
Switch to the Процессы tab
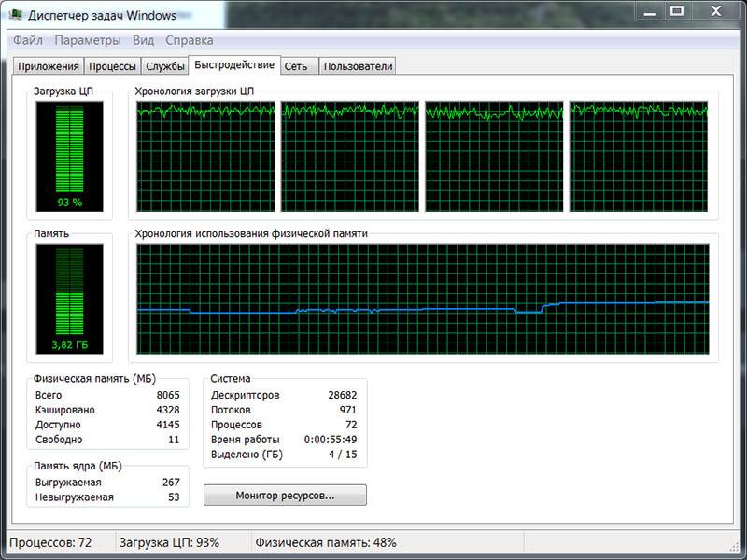(x=113, y=66)
